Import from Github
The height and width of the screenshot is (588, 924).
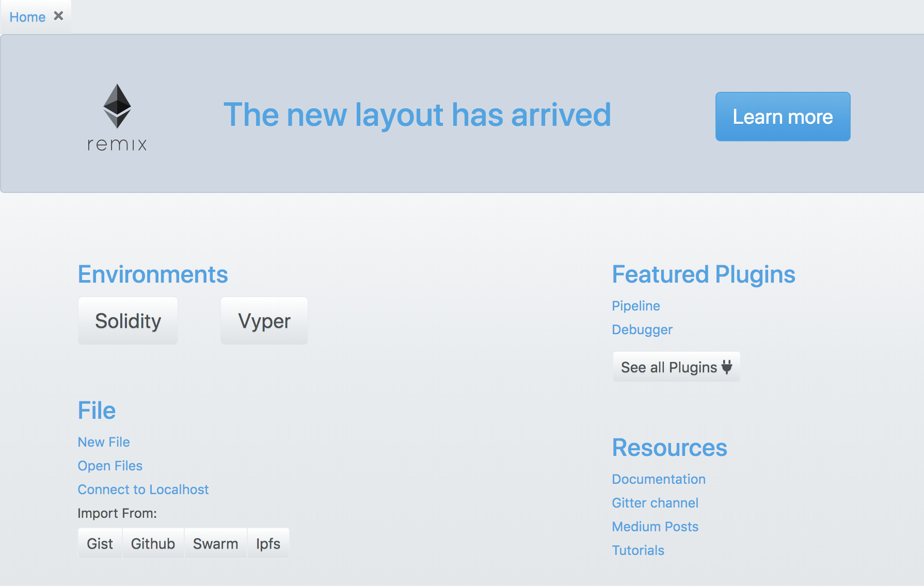pos(153,544)
